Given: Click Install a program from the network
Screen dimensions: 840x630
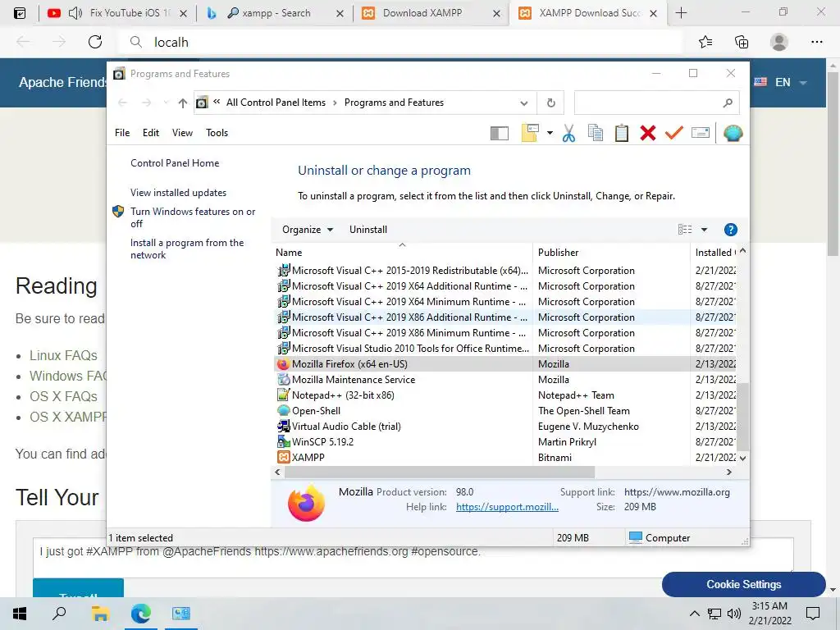Looking at the screenshot, I should click(x=187, y=249).
